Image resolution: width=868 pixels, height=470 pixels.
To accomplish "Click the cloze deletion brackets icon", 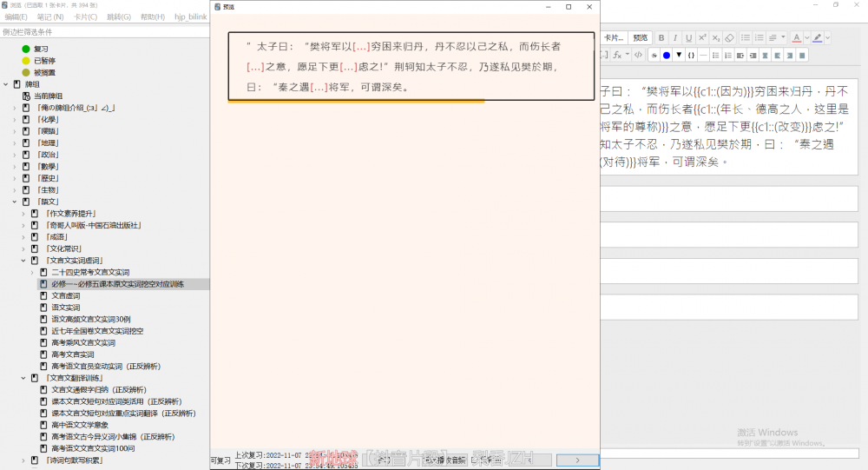I will pos(604,55).
